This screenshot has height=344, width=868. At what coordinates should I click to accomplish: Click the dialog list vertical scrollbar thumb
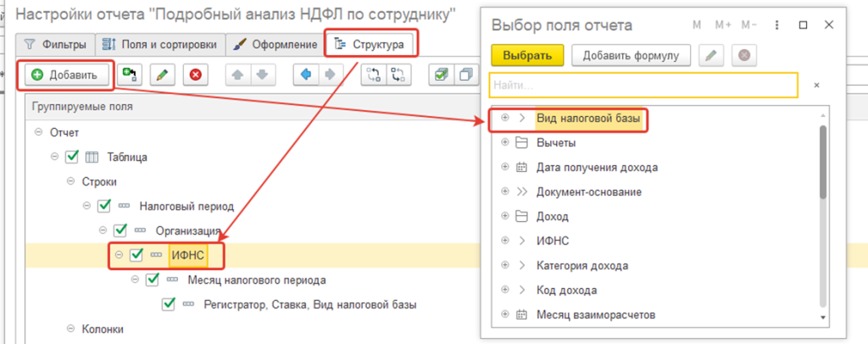[x=822, y=162]
